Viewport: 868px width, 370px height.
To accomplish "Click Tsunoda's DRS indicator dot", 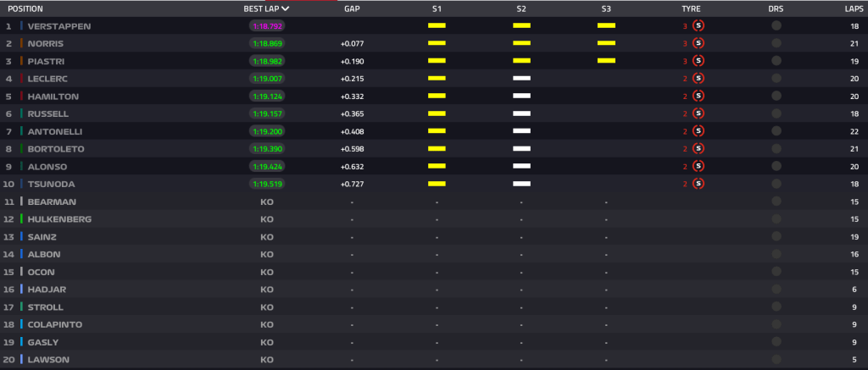I will (776, 184).
